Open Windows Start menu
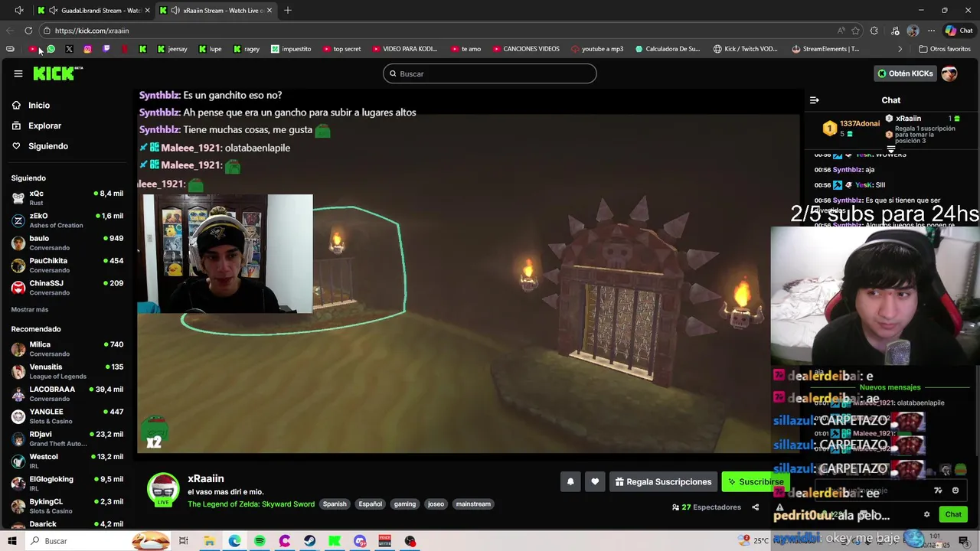 [x=11, y=541]
